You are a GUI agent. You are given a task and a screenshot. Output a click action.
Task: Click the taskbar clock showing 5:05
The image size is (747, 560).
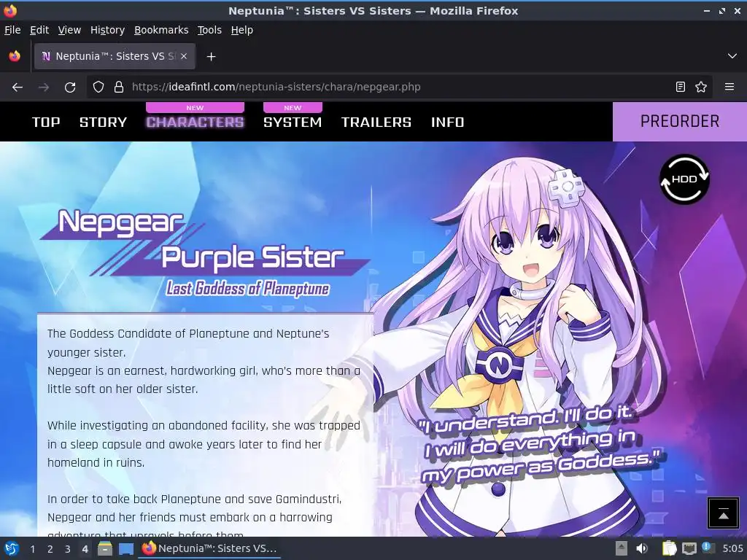tap(732, 548)
